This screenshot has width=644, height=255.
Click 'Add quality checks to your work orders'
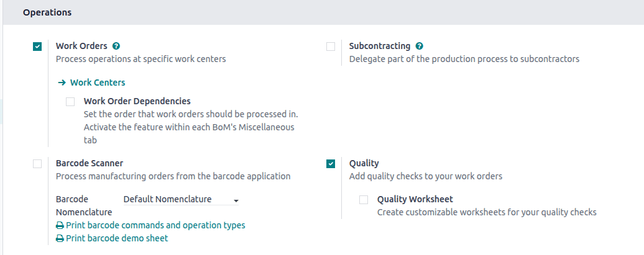425,177
